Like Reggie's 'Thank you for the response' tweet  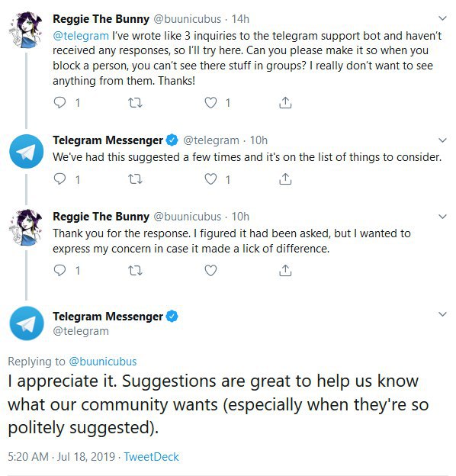(210, 270)
